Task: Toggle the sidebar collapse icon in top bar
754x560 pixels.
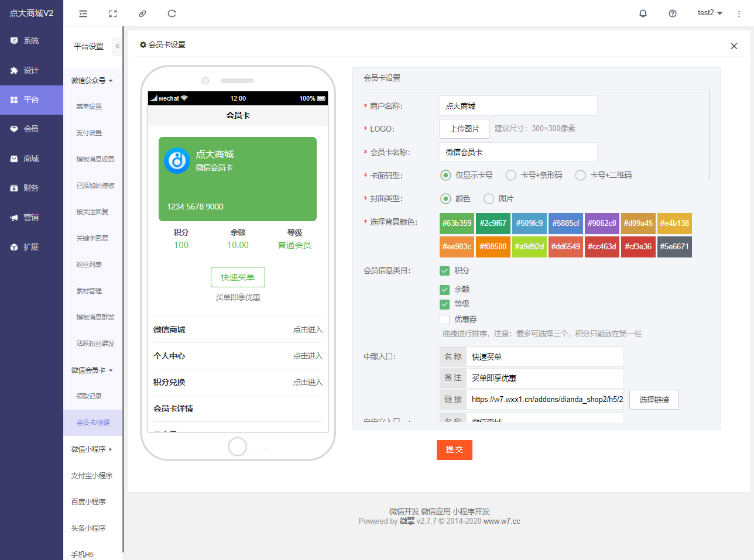Action: pyautogui.click(x=83, y=13)
